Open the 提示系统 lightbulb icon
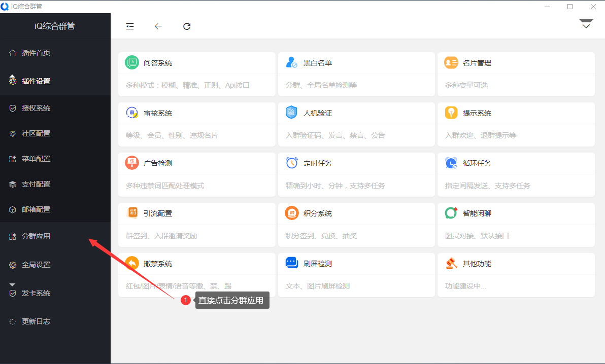 [x=451, y=113]
